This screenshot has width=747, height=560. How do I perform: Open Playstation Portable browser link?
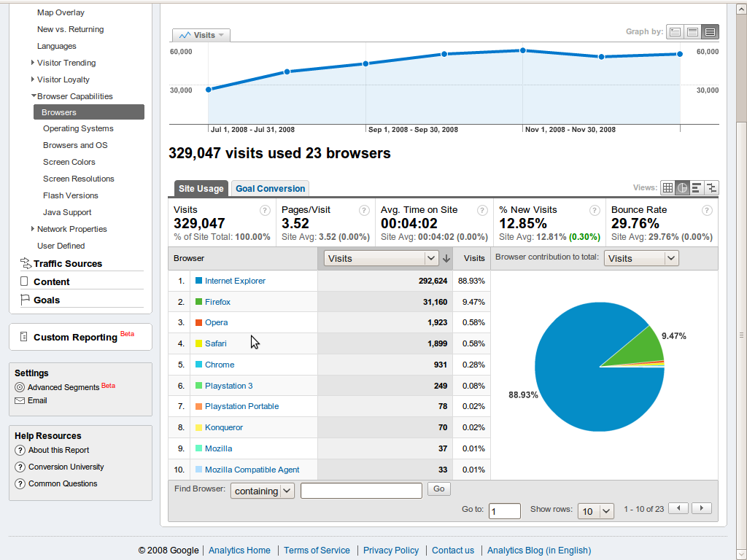pyautogui.click(x=241, y=406)
